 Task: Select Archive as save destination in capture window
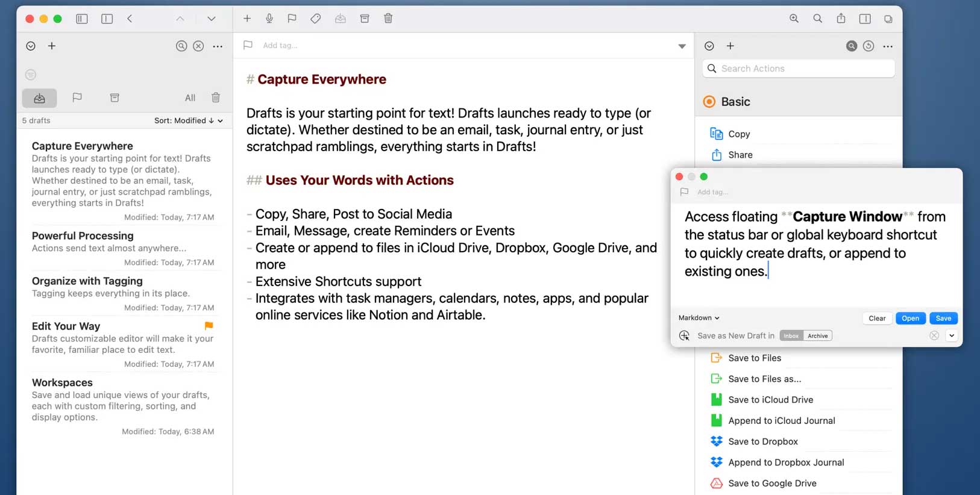click(818, 336)
